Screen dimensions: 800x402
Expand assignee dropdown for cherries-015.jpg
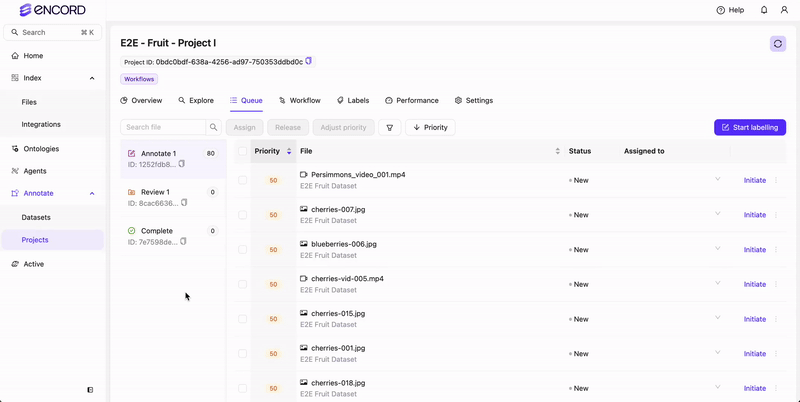click(x=717, y=318)
